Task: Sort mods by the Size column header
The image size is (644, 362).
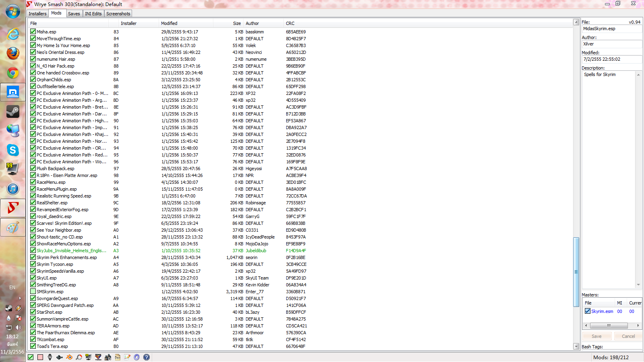Action: [228, 23]
